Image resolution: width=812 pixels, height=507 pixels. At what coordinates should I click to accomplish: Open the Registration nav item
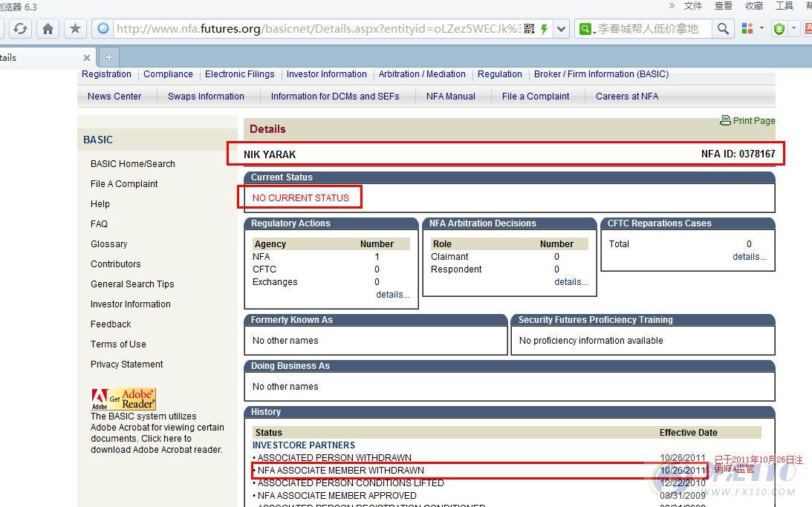[106, 74]
